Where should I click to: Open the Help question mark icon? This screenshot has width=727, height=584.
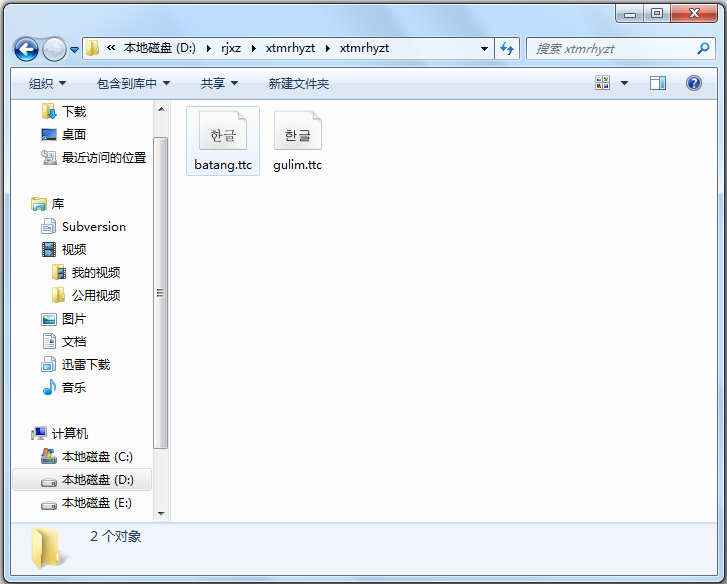pos(693,83)
